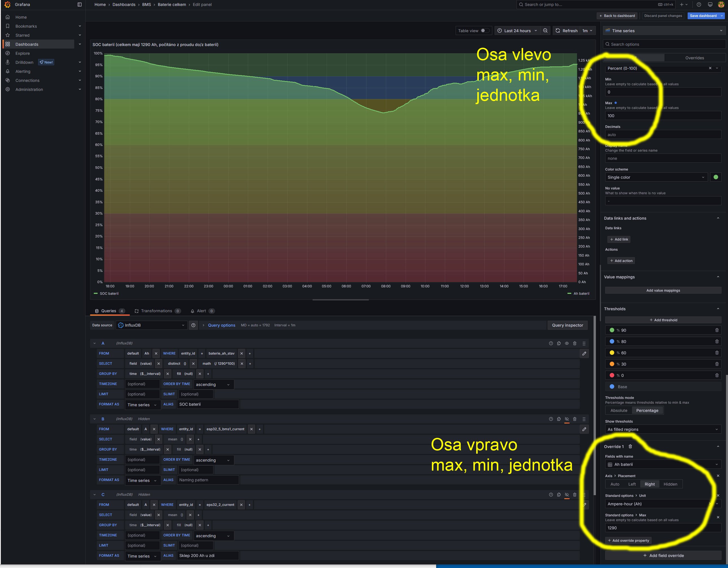Select Absolute thresholds mode
The image size is (728, 568).
[x=619, y=411]
